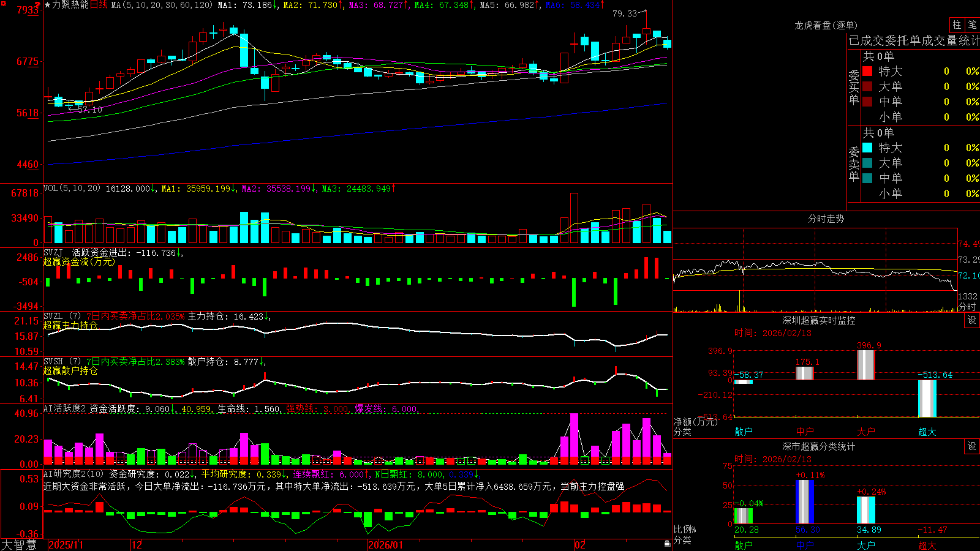Click the 175.1 中户 bar in 实时监控
This screenshot has height=551, width=980.
click(x=805, y=373)
